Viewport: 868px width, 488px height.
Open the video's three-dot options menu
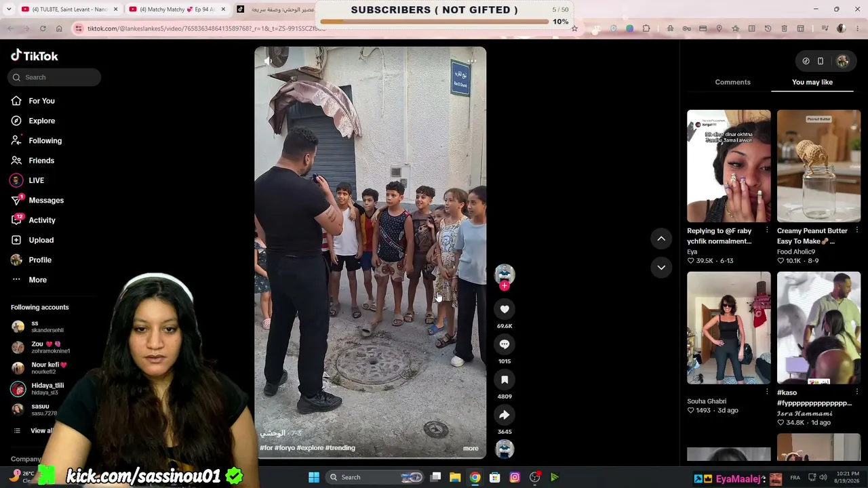click(x=472, y=61)
